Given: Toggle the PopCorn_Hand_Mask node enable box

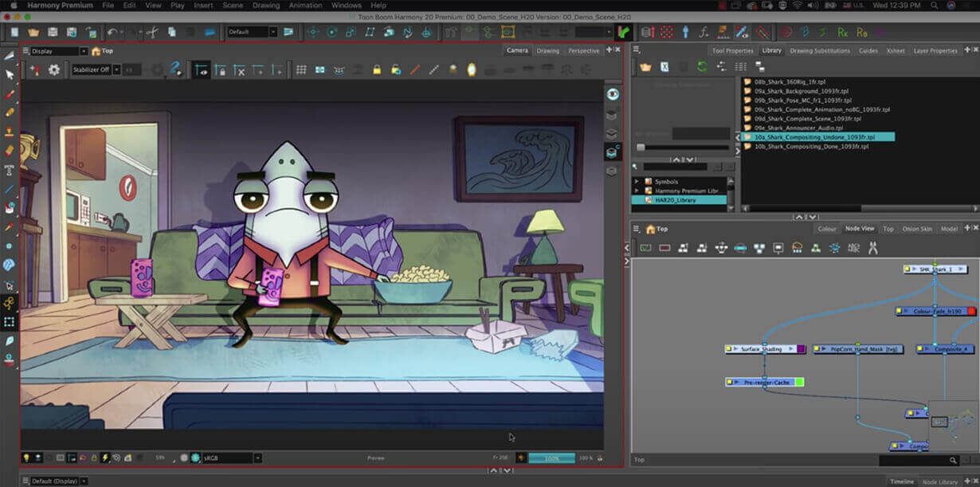Looking at the screenshot, I should coord(817,349).
